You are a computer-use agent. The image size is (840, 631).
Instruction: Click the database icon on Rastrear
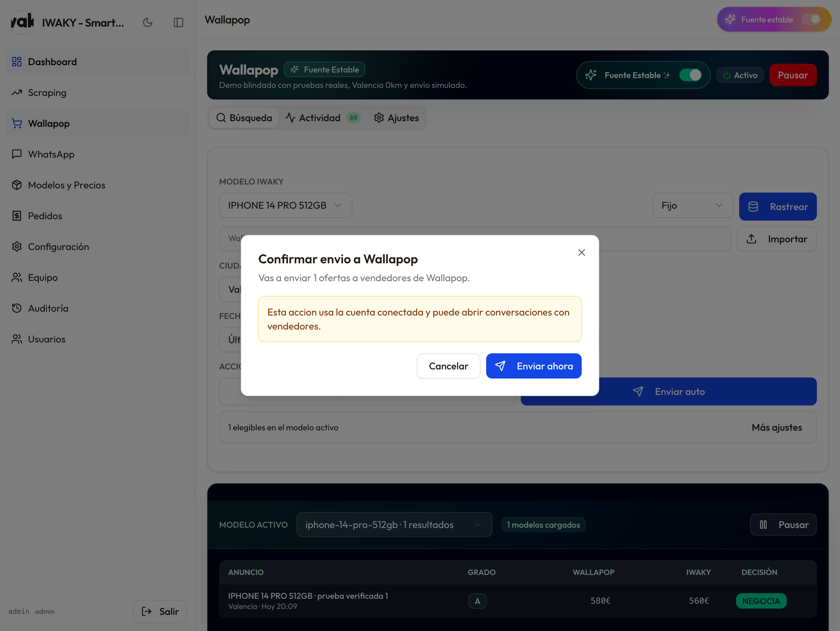pos(753,207)
